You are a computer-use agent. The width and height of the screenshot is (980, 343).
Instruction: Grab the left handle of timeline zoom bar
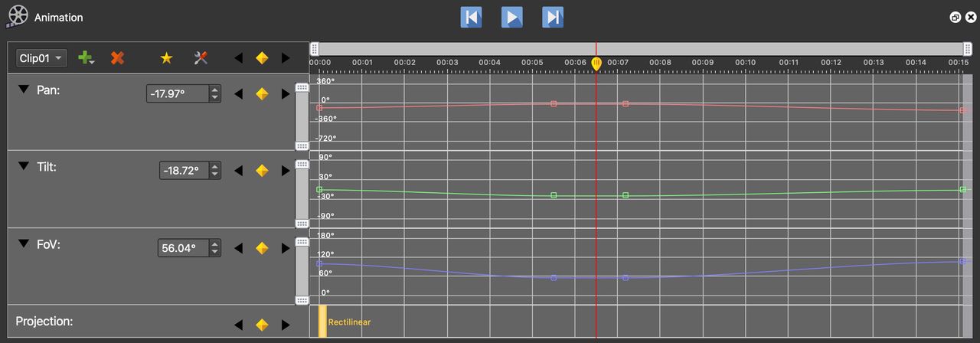pos(315,49)
